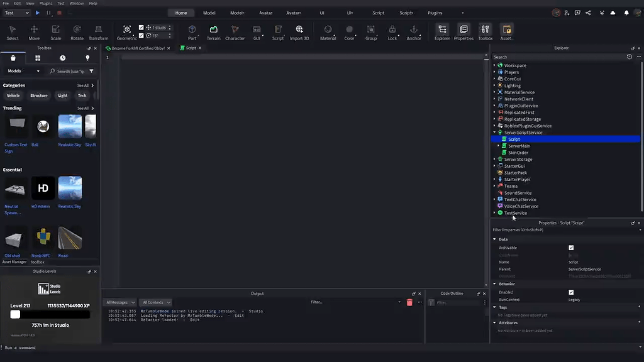Collapse the Data properties section
644x362 pixels.
[494, 239]
